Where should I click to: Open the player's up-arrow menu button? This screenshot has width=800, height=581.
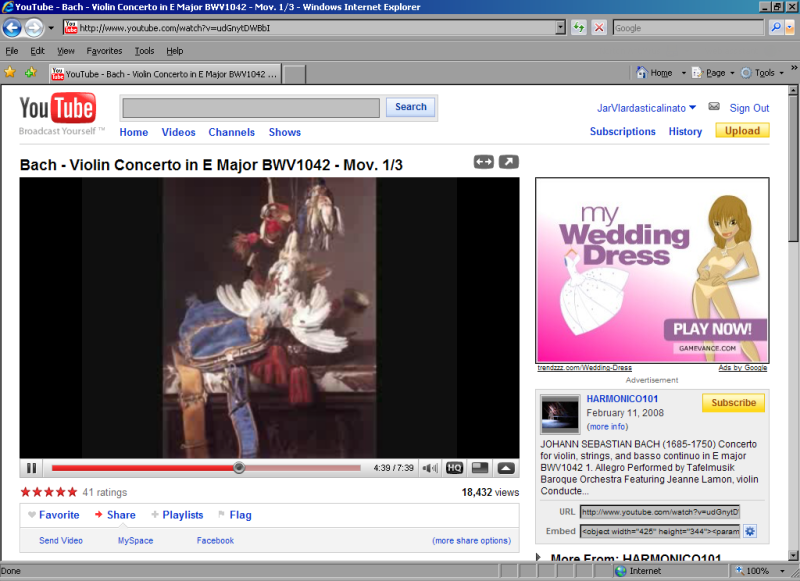[506, 468]
